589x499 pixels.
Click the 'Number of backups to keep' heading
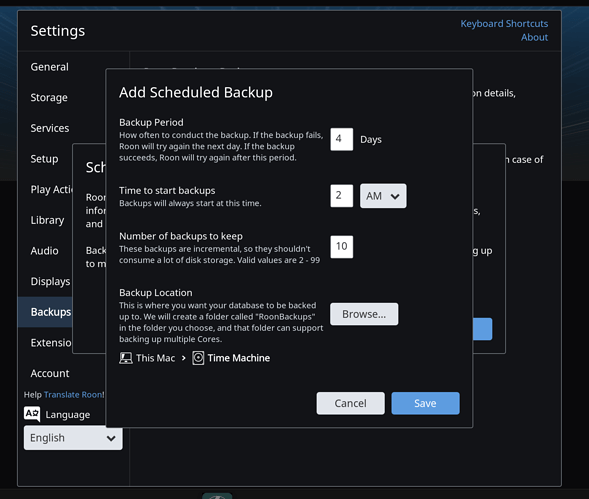(181, 236)
